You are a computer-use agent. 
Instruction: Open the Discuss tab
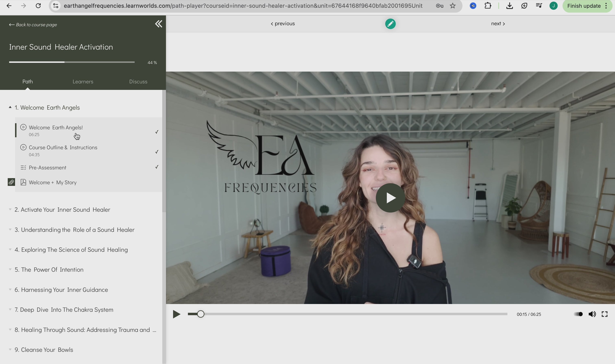click(138, 82)
